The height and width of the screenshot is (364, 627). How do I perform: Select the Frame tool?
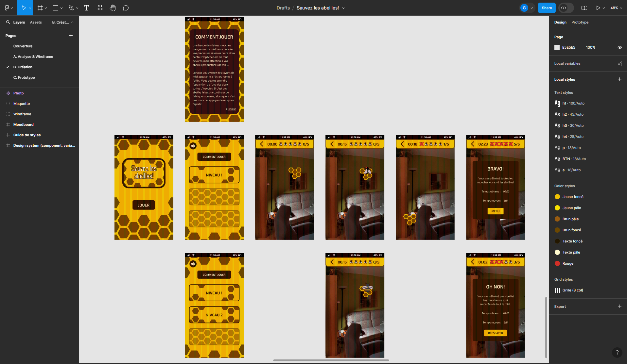tap(40, 8)
